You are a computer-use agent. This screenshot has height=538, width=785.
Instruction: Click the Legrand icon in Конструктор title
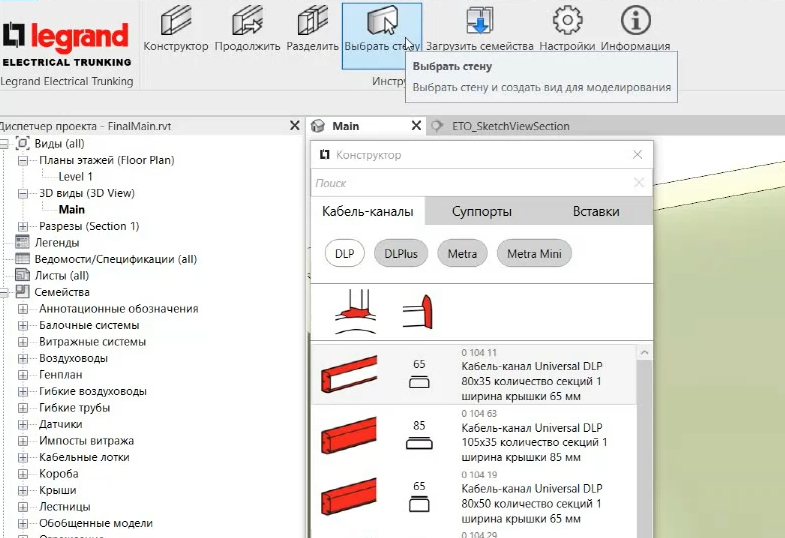click(324, 155)
